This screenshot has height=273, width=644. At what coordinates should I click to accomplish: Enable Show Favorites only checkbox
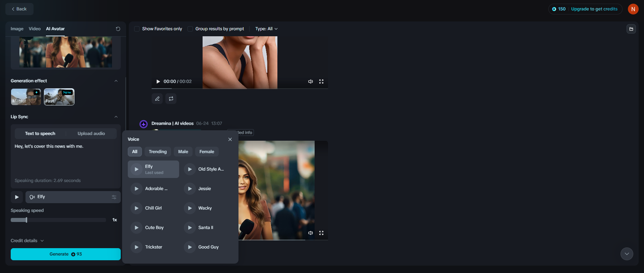(x=137, y=29)
